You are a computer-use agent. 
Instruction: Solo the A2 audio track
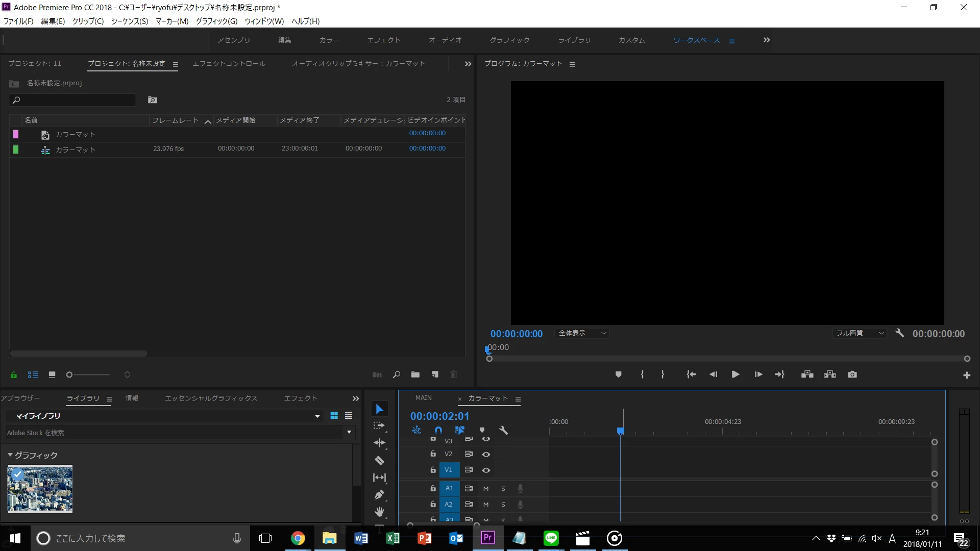click(x=503, y=505)
